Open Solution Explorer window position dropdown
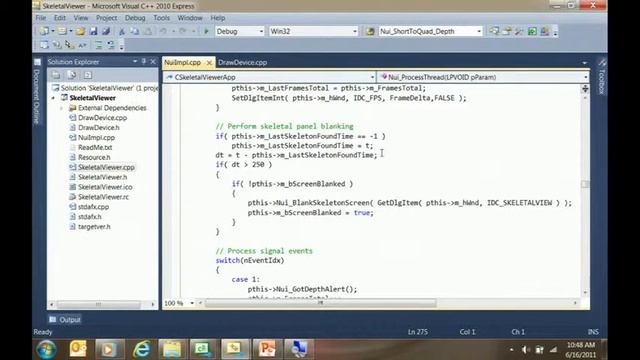 point(135,62)
